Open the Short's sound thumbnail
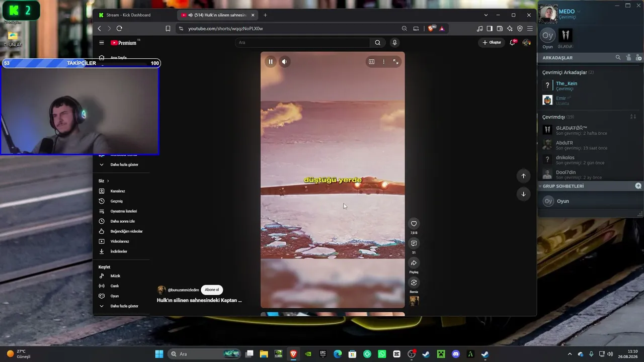The height and width of the screenshot is (362, 644). click(414, 301)
